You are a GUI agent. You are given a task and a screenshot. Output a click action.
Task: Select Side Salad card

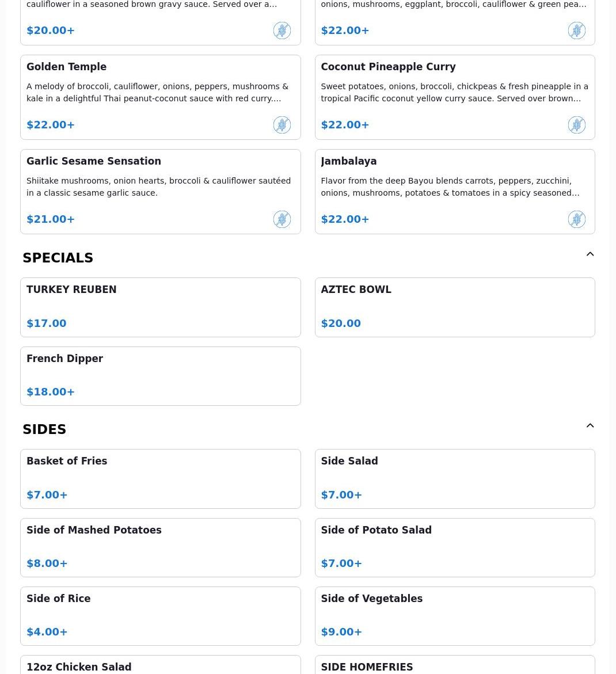coord(454,478)
